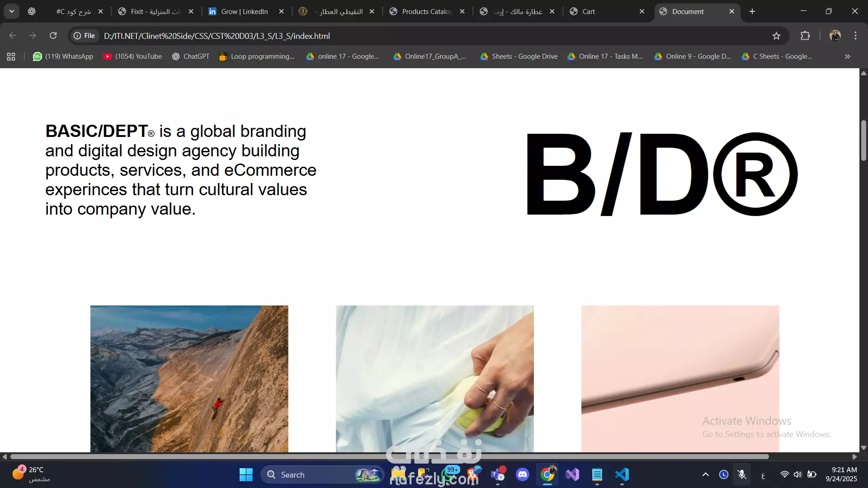Show more bookmarks with double chevron
The image size is (868, 488).
(x=847, y=56)
